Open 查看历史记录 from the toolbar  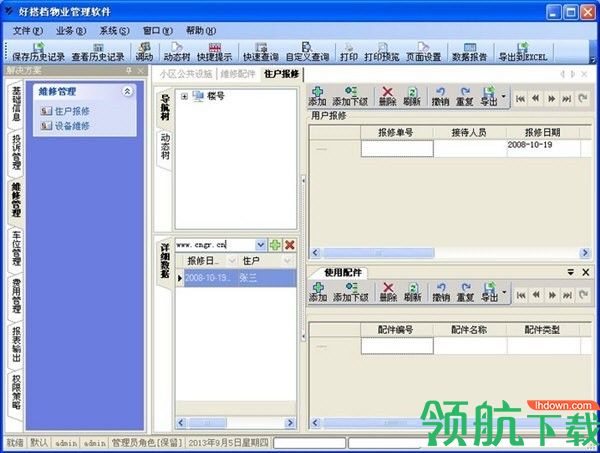[98, 52]
